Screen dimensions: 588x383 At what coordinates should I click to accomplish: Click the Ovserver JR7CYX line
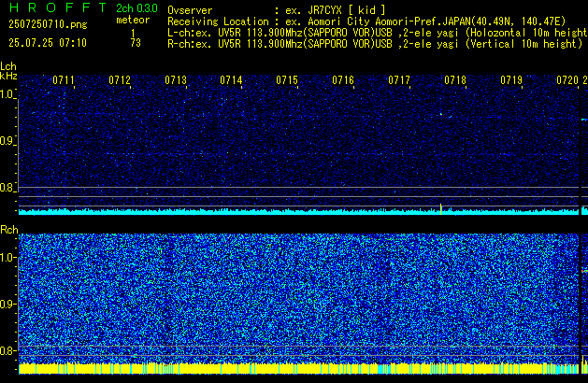[277, 10]
